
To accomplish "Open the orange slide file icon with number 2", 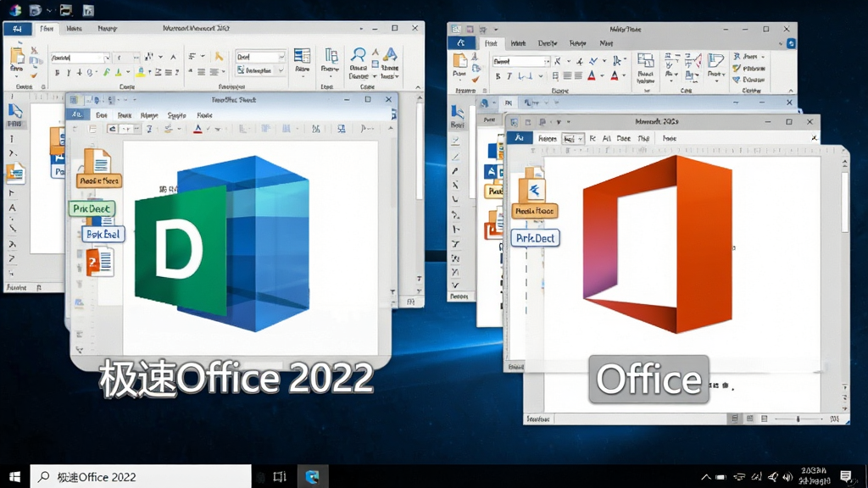I will point(100,261).
